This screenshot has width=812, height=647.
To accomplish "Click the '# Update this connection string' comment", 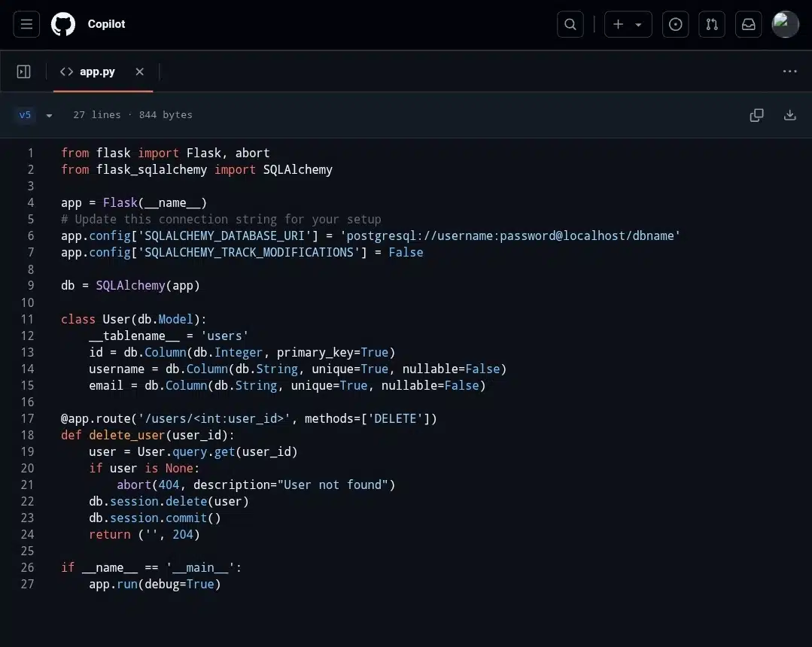I will point(221,220).
